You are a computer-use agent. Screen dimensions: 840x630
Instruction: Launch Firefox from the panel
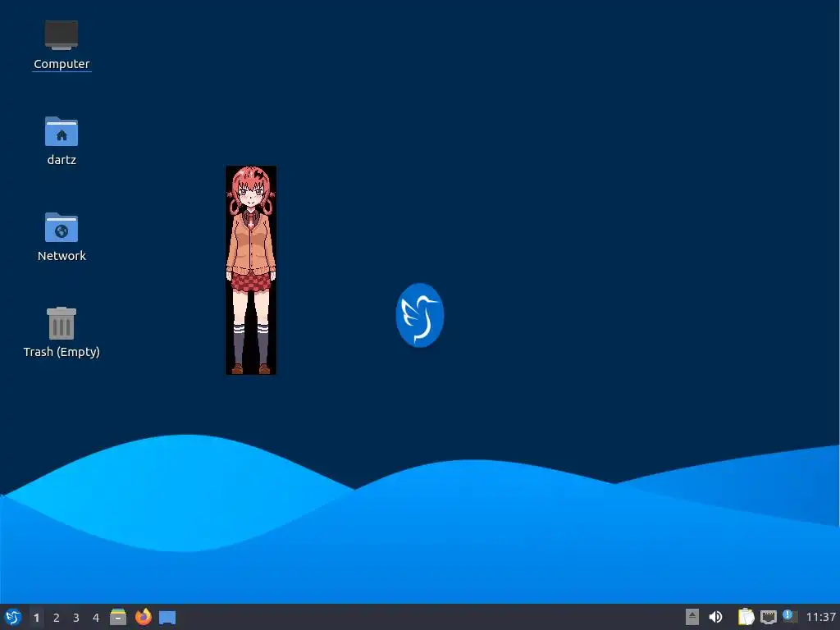pyautogui.click(x=143, y=617)
